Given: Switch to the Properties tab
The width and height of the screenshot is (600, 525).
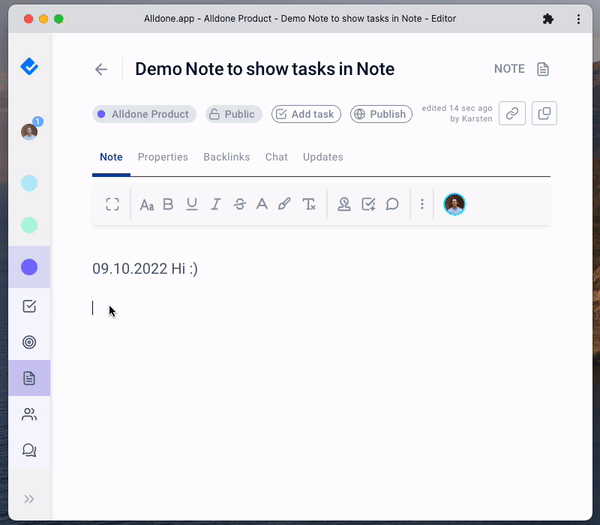Looking at the screenshot, I should 163,157.
